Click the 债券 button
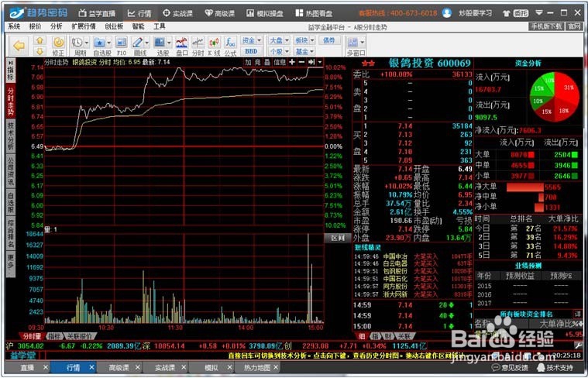The height and width of the screenshot is (378, 588). 329,40
